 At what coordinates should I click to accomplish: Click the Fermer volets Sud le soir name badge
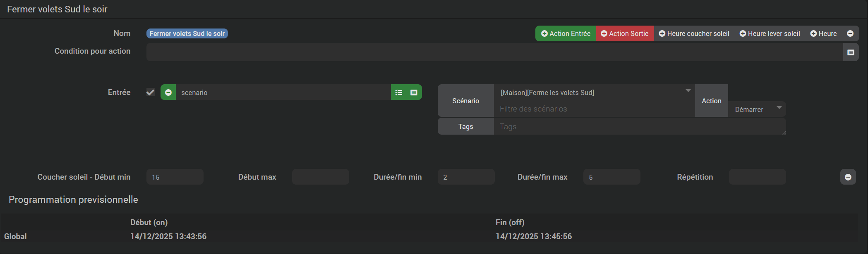click(187, 33)
